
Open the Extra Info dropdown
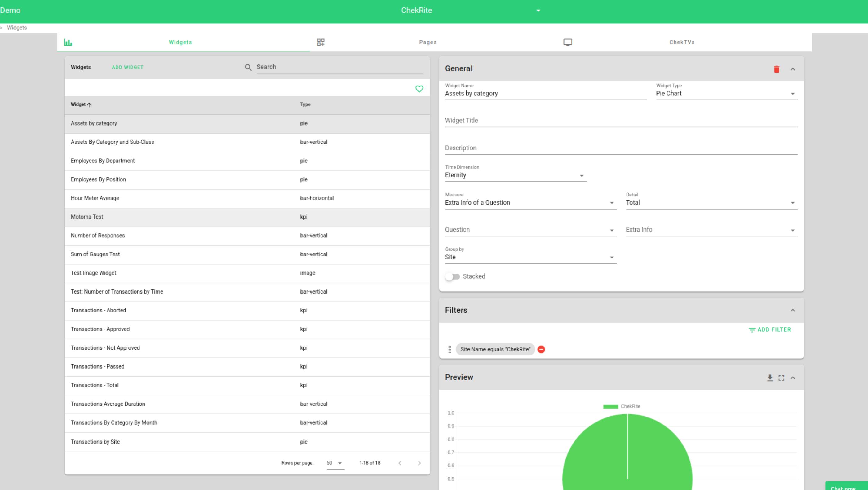tap(712, 230)
